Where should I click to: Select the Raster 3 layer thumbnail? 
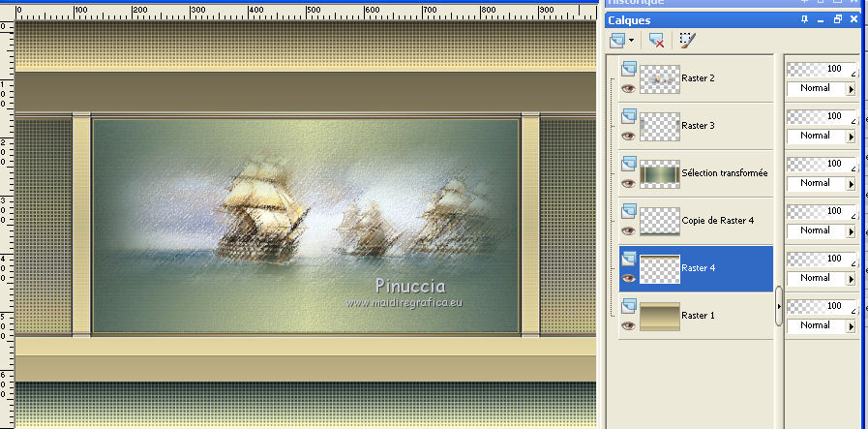[660, 126]
